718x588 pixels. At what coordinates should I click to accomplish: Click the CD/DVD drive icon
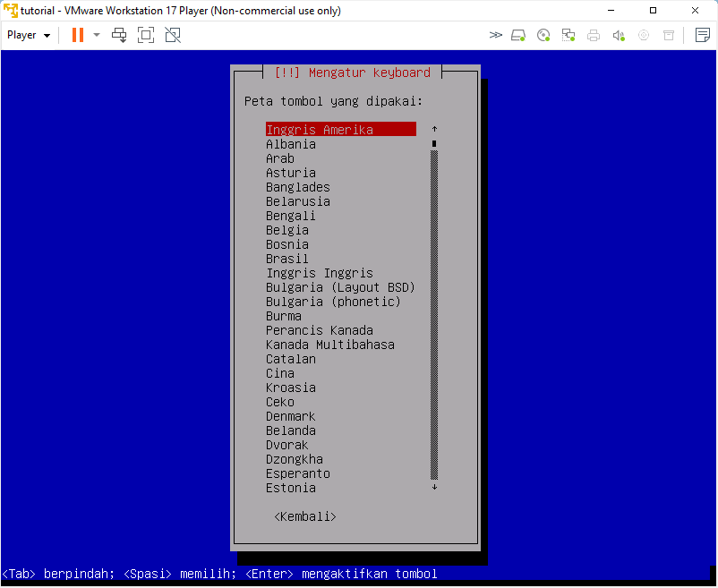coord(543,35)
